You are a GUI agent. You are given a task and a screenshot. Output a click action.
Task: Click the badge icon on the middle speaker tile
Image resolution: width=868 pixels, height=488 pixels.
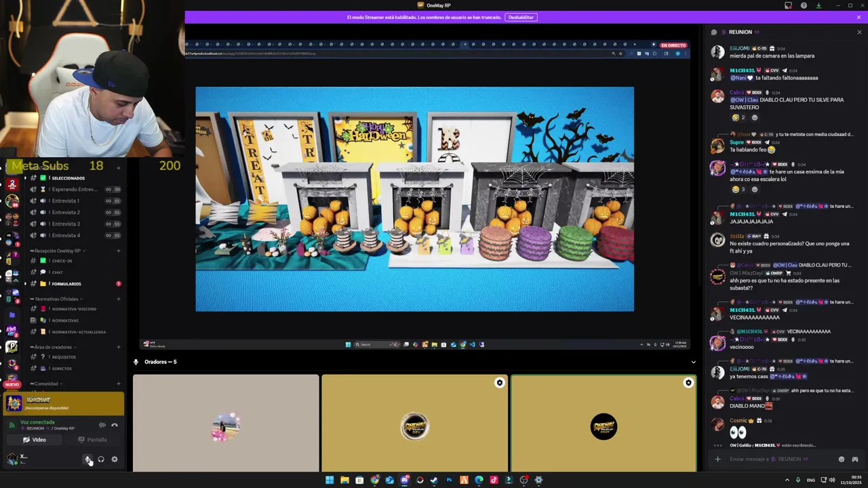[x=499, y=383]
